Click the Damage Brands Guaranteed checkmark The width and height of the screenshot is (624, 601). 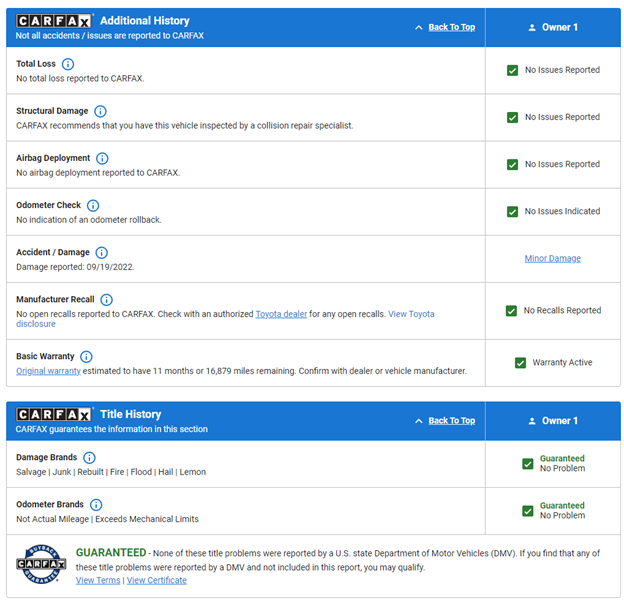pyautogui.click(x=528, y=464)
